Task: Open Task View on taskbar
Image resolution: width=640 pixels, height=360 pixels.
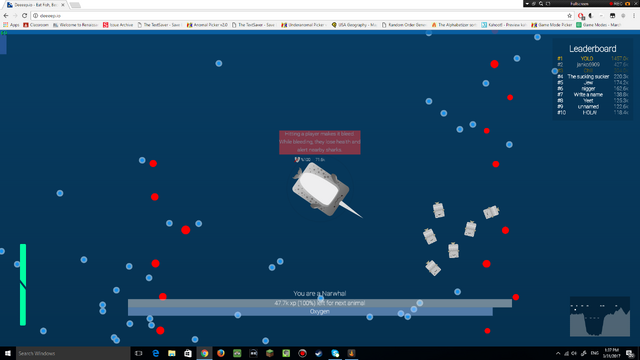Action: [x=139, y=353]
